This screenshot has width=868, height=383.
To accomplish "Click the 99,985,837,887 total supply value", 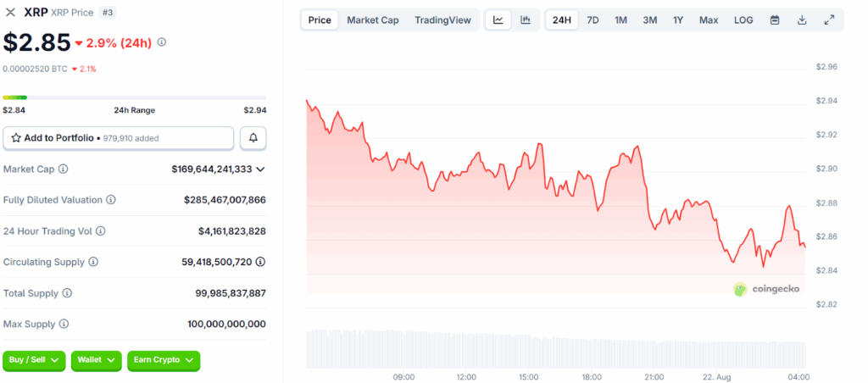I will pyautogui.click(x=231, y=293).
